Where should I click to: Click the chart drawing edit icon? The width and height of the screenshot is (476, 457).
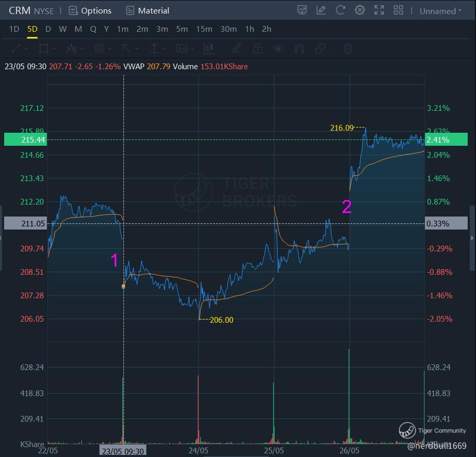[x=321, y=10]
